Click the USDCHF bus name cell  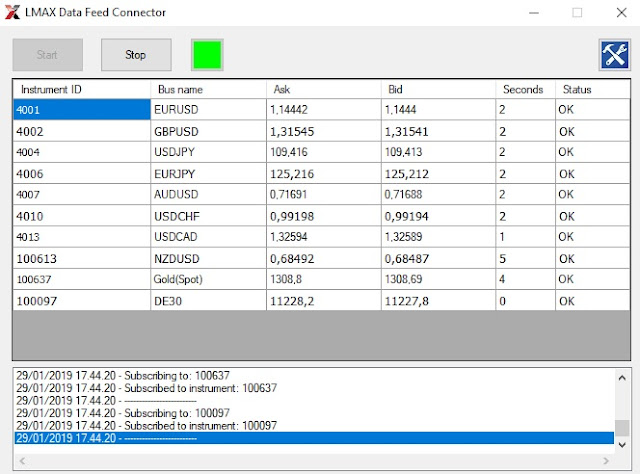tap(208, 216)
